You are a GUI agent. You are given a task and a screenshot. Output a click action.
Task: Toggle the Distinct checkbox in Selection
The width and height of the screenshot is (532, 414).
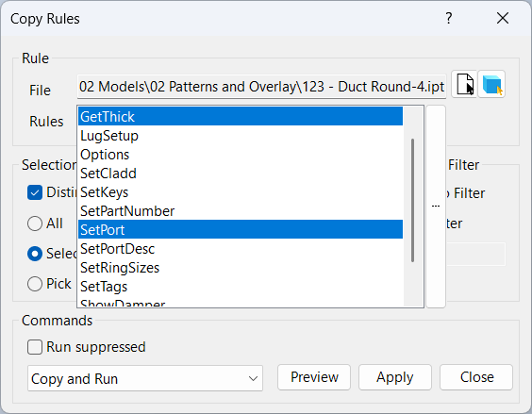[35, 192]
